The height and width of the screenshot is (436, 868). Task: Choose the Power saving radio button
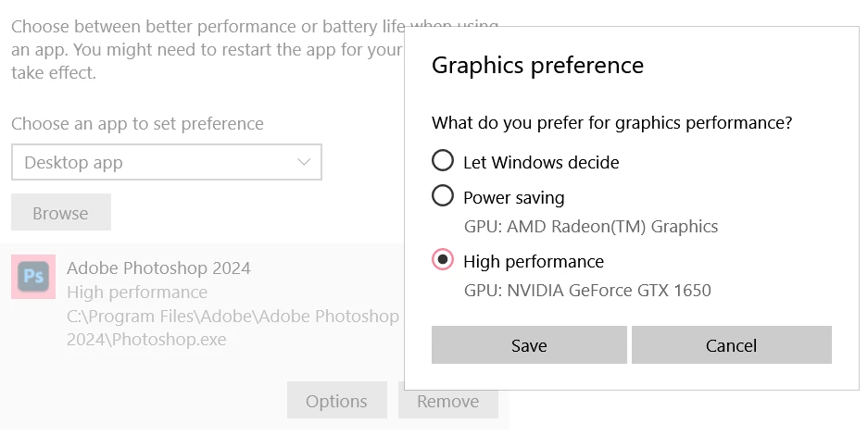443,196
